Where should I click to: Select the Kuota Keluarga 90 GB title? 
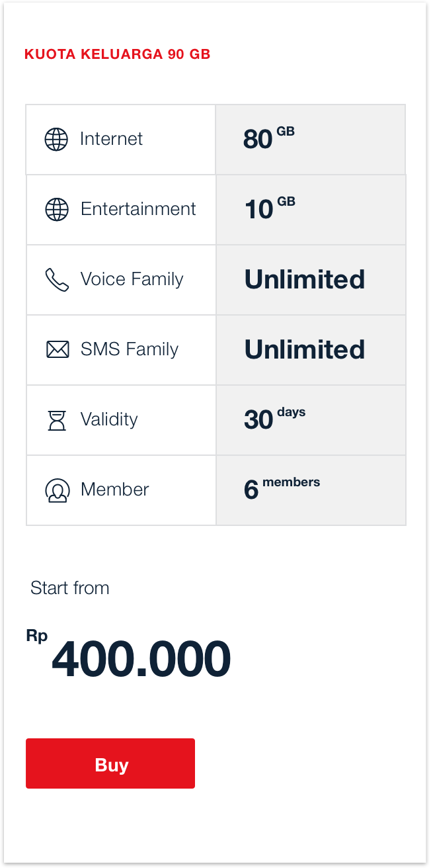coord(117,54)
